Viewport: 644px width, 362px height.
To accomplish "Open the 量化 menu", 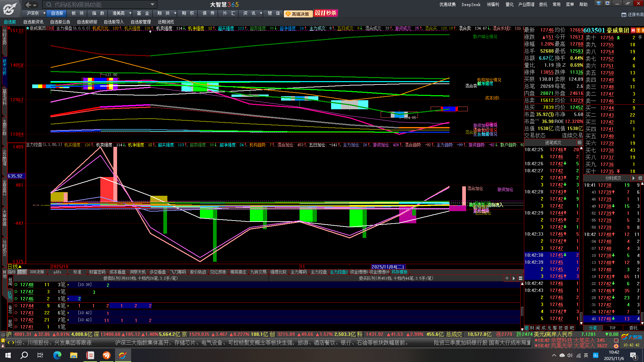I will (x=509, y=4).
